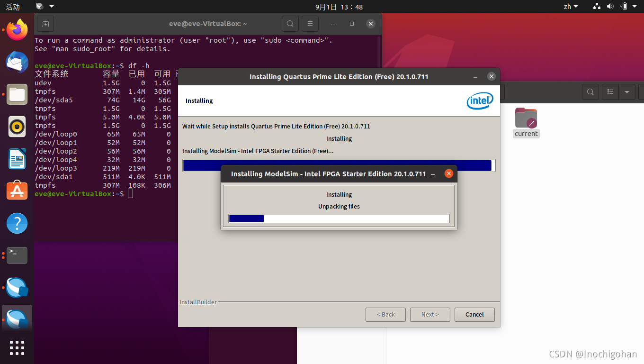
Task: Click the ModelSim unpacking progress bar
Action: click(339, 218)
